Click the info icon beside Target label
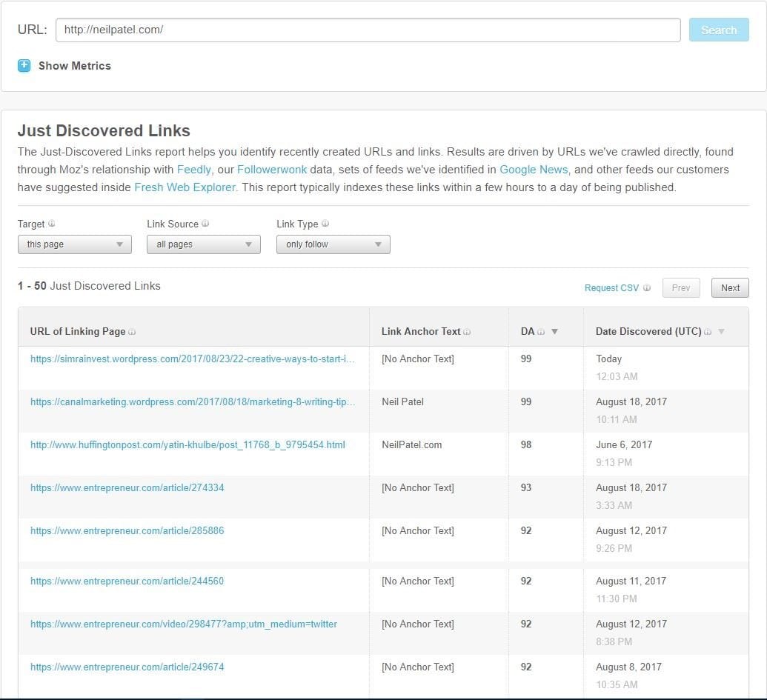Screen dimensions: 767x700 [x=52, y=224]
